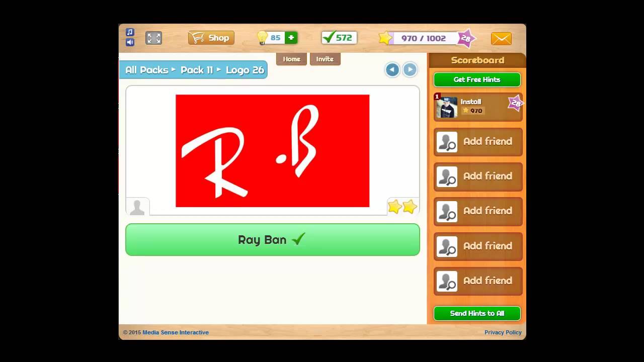Click the 970 score in scoreboard entry
This screenshot has height=362, width=644.
pos(473,111)
